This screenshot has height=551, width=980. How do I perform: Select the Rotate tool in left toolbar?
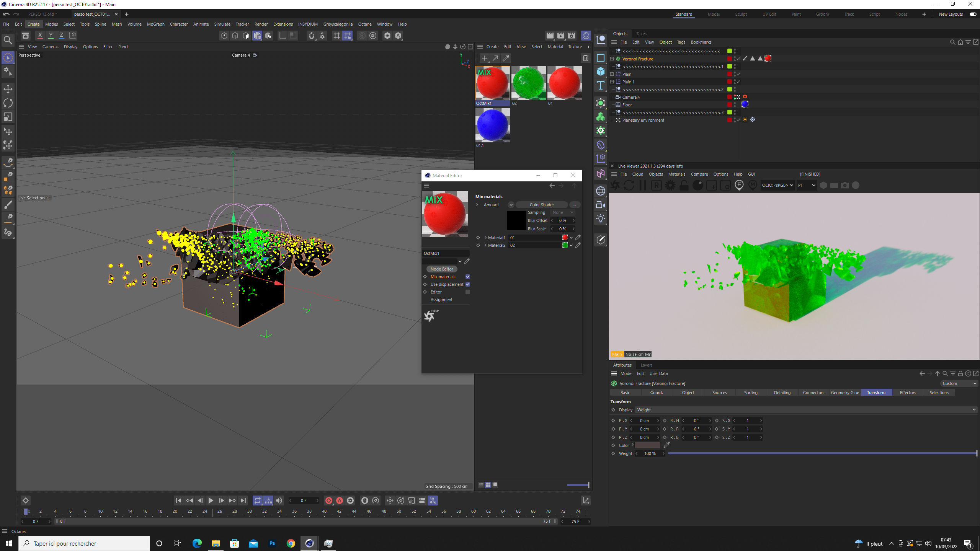tap(8, 103)
